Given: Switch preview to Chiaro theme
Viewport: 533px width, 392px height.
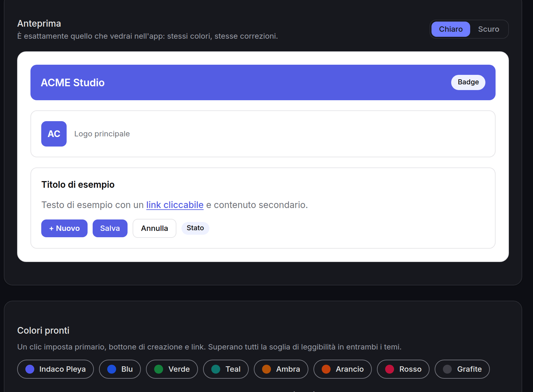Looking at the screenshot, I should click(451, 29).
